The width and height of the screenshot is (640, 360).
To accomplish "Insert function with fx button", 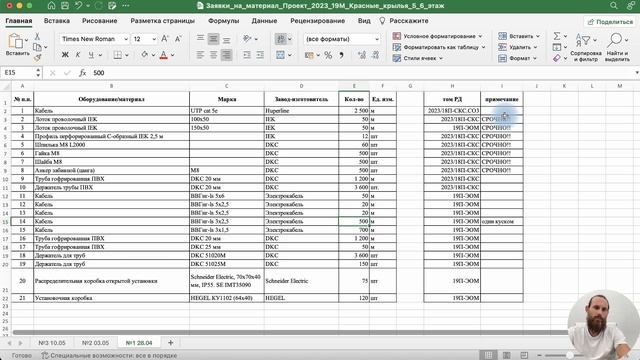I will (x=82, y=73).
